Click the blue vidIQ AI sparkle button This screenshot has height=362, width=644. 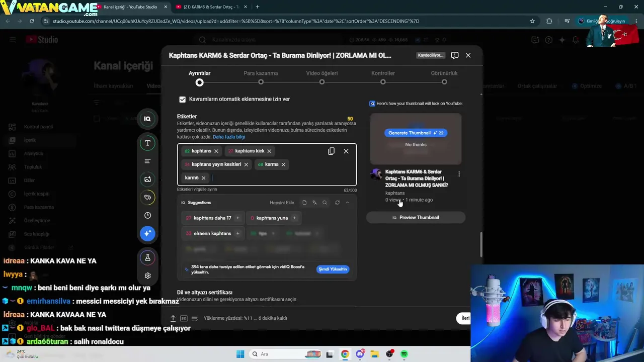pos(147,233)
